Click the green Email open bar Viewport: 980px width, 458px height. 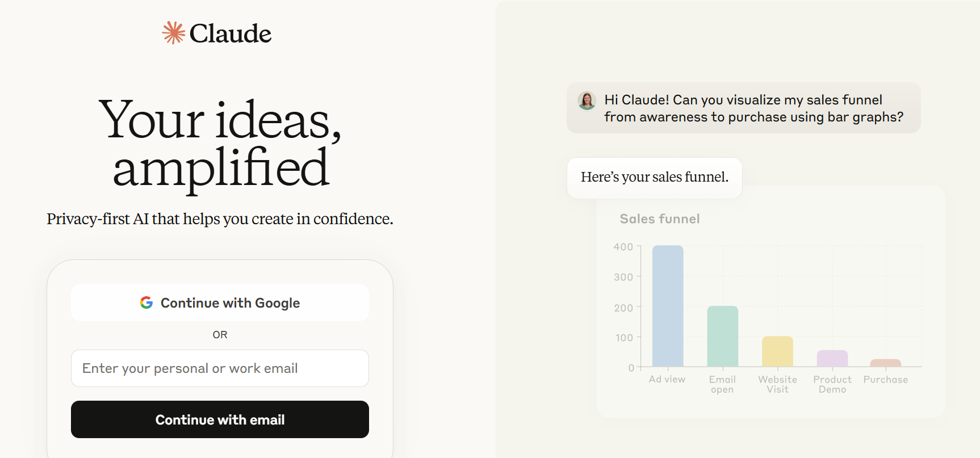pos(722,336)
